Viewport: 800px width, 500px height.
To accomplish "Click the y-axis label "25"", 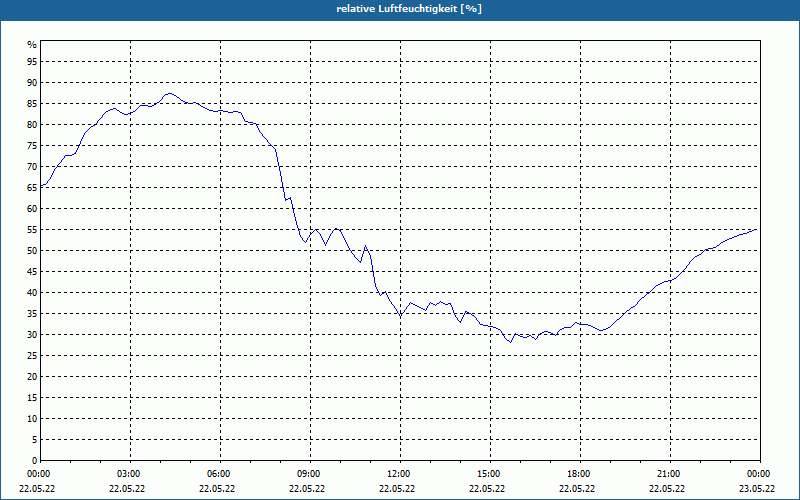I will pos(32,356).
